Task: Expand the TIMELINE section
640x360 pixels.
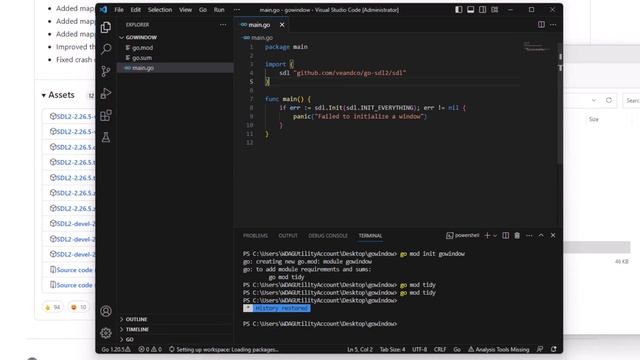Action: [x=137, y=329]
